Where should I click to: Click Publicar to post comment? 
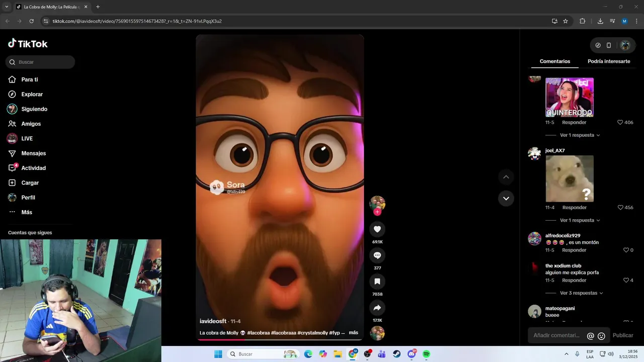click(623, 335)
